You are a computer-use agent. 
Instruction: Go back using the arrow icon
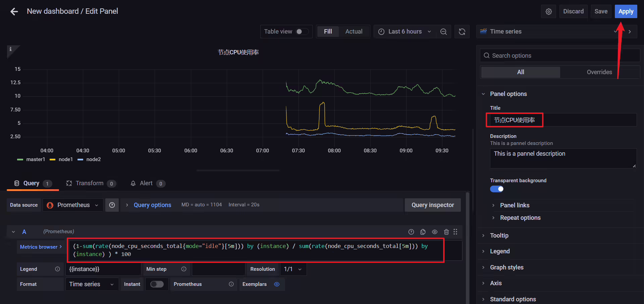pyautogui.click(x=14, y=12)
